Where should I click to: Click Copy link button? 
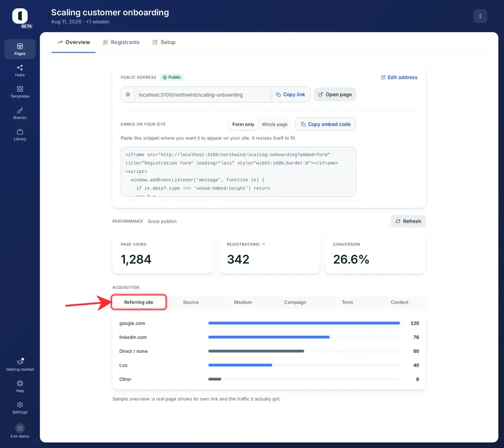pyautogui.click(x=290, y=95)
